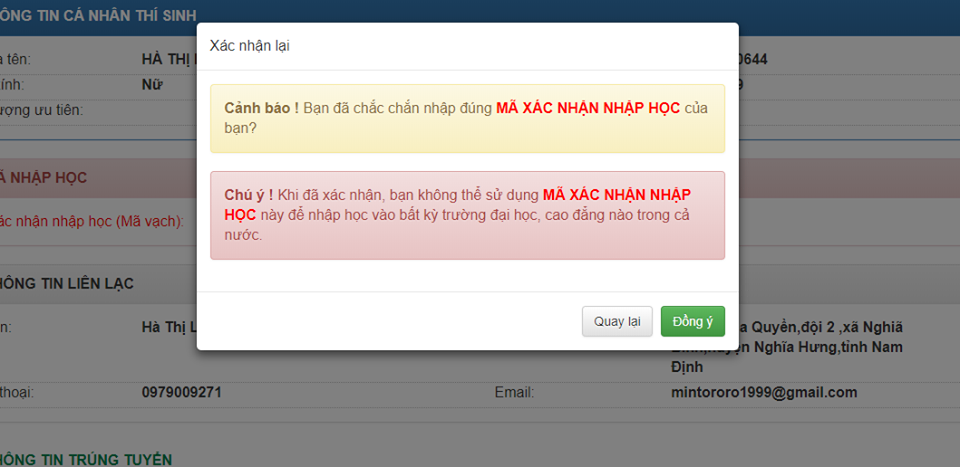The height and width of the screenshot is (467, 960).
Task: Click the red Chú ý notice box
Action: pos(467,215)
